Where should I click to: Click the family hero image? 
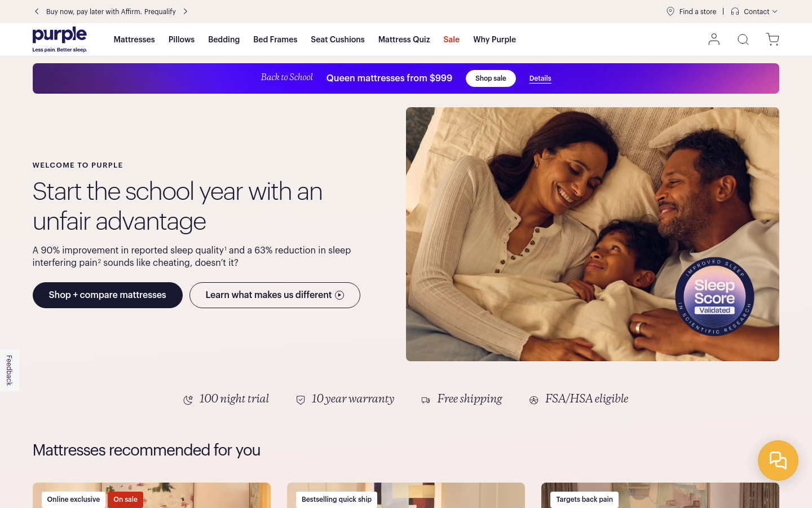point(593,234)
